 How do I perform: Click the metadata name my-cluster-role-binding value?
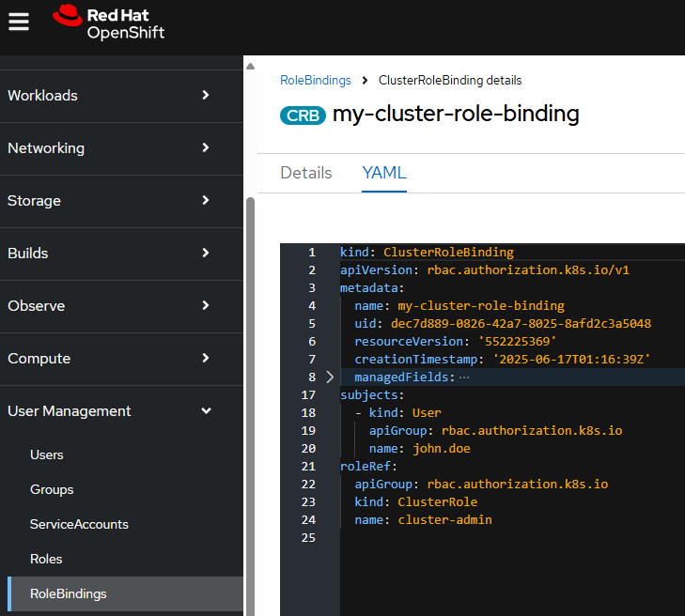click(481, 305)
